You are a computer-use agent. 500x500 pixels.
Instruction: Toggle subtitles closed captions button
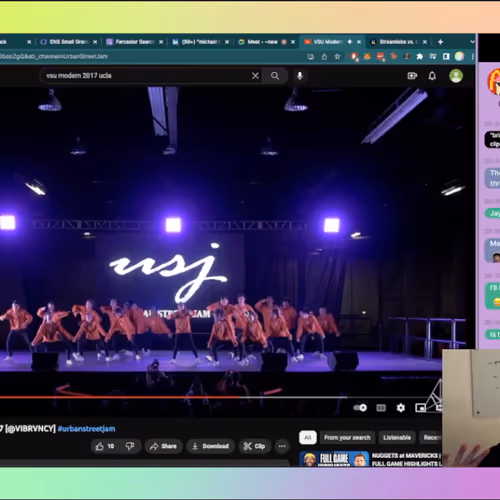click(x=381, y=408)
